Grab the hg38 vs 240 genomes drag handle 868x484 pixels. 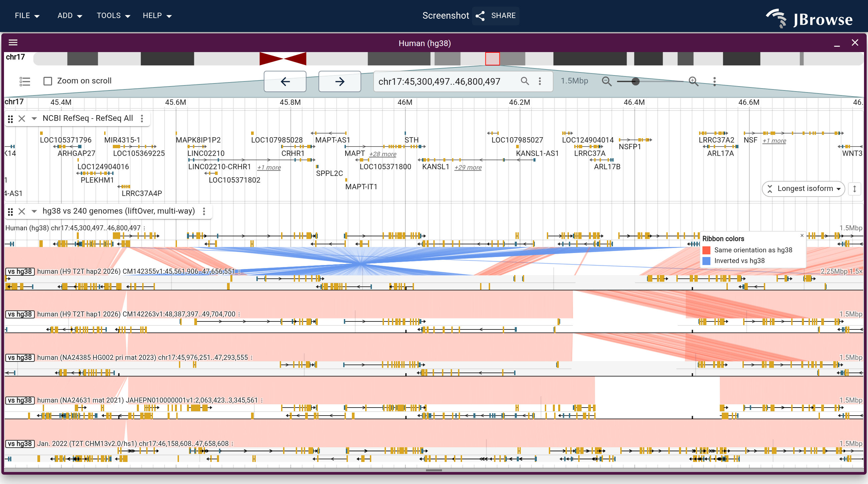coord(10,212)
